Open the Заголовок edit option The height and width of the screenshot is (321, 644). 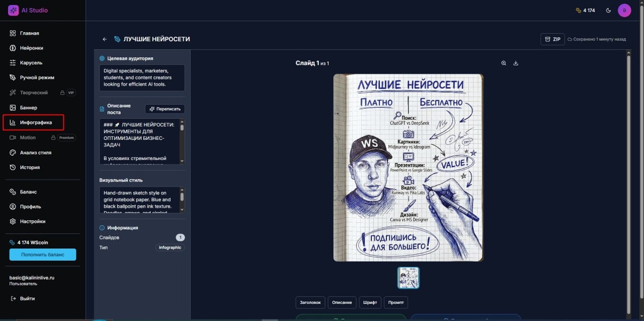click(310, 303)
